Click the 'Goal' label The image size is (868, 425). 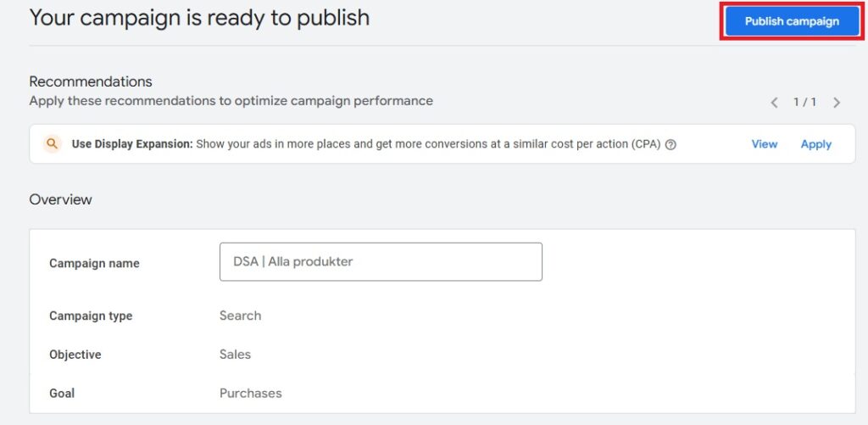(62, 394)
